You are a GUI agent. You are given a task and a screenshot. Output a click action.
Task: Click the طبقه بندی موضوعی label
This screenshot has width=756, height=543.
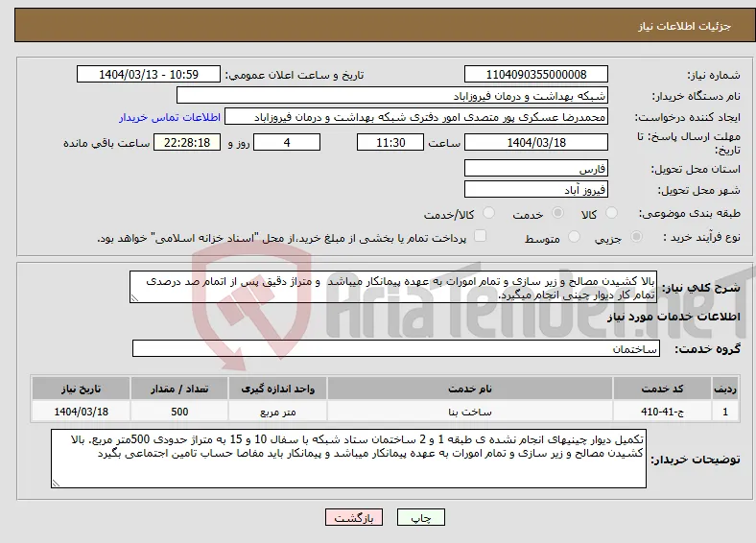pos(690,213)
